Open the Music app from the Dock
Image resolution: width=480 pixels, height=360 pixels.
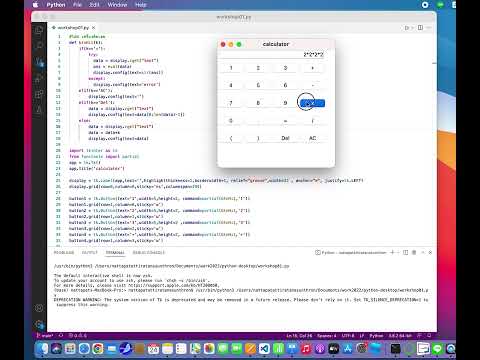[x=306, y=349]
